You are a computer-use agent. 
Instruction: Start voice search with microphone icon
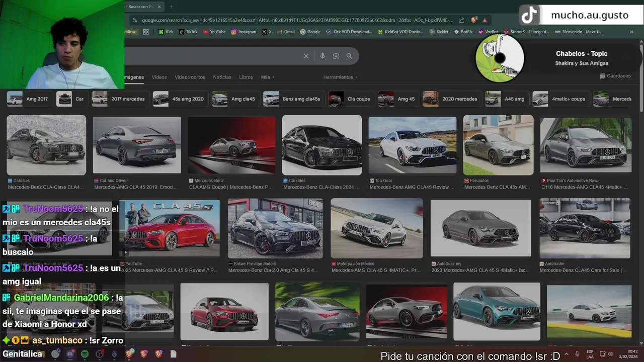tap(323, 56)
